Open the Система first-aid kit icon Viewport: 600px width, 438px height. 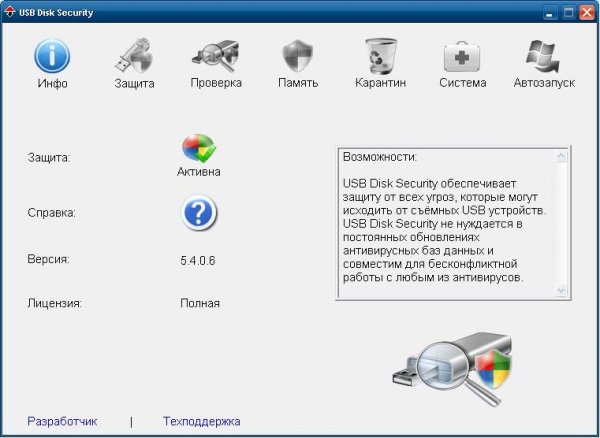pyautogui.click(x=462, y=57)
